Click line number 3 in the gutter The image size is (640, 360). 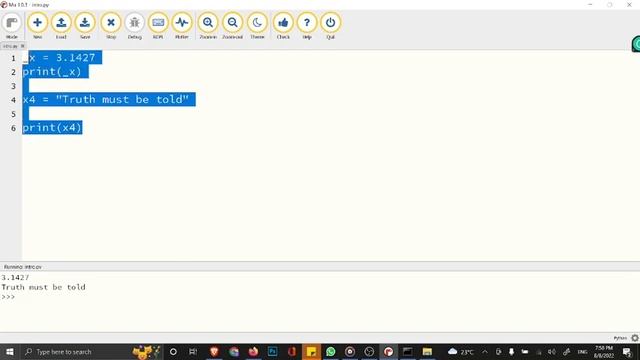pyautogui.click(x=13, y=86)
